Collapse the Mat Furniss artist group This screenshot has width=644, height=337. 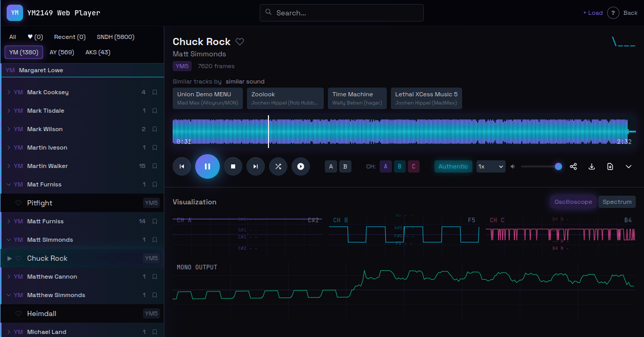point(9,185)
